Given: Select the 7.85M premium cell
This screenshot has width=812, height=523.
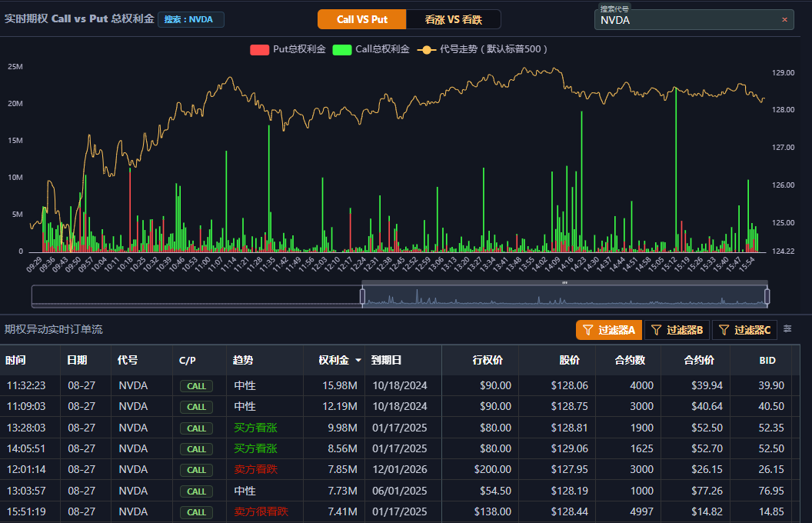Looking at the screenshot, I should click(342, 469).
